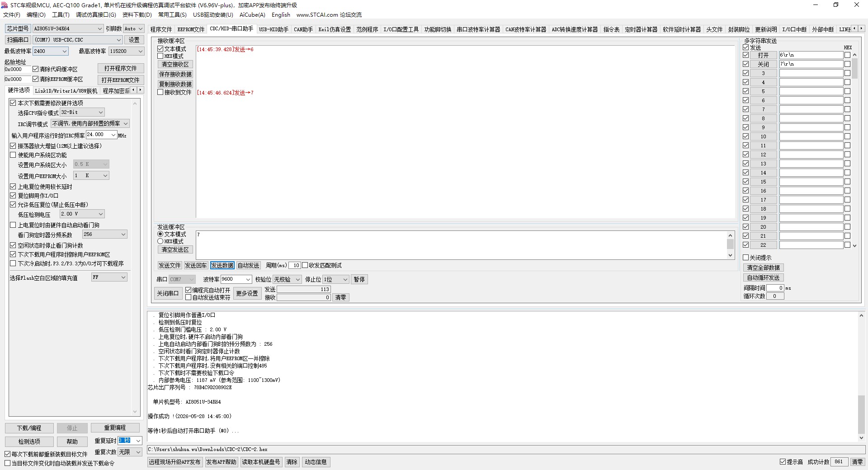The width and height of the screenshot is (868, 470).
Task: Click the 周期(ms) input field
Action: tap(295, 265)
